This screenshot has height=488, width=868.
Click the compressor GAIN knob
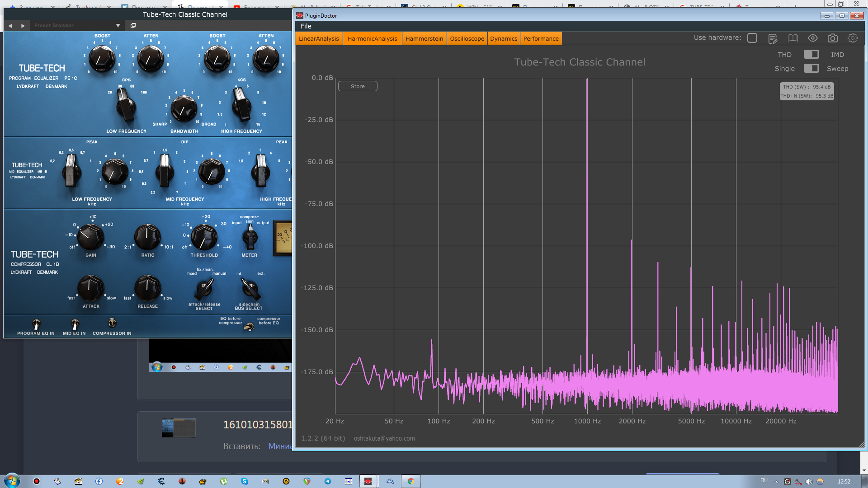click(x=91, y=237)
